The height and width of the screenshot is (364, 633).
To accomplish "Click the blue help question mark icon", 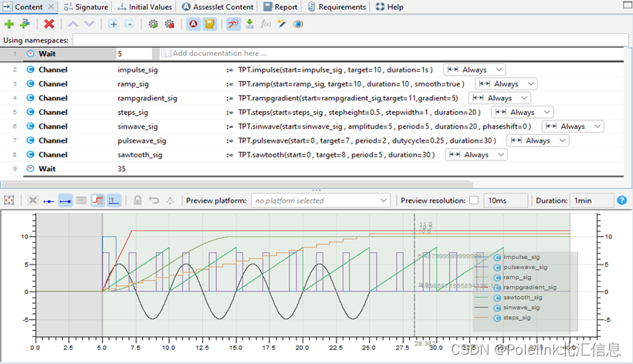I will [x=622, y=201].
